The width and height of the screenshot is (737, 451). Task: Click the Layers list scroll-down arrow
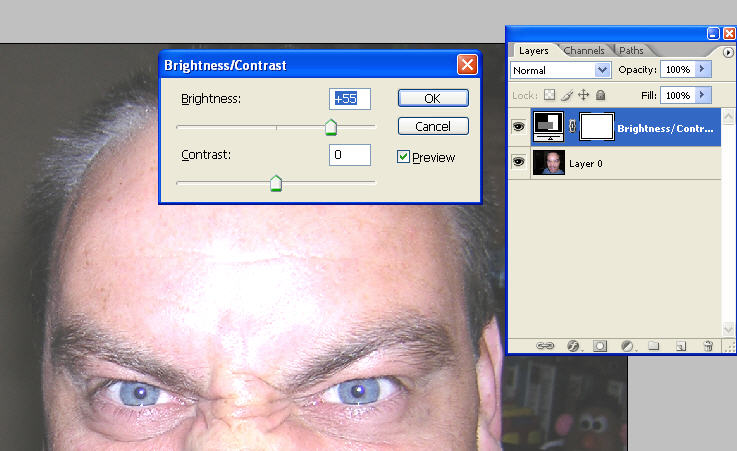click(728, 328)
